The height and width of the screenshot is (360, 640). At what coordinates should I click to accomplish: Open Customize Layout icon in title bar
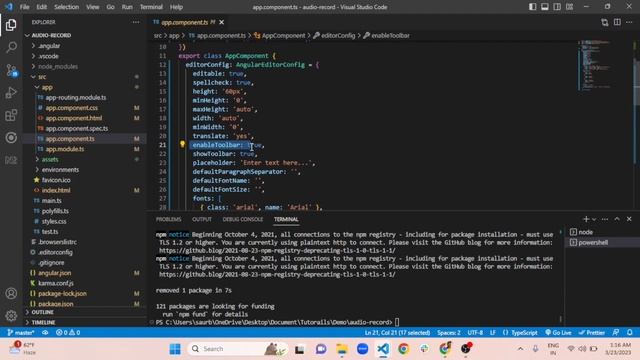(x=569, y=7)
